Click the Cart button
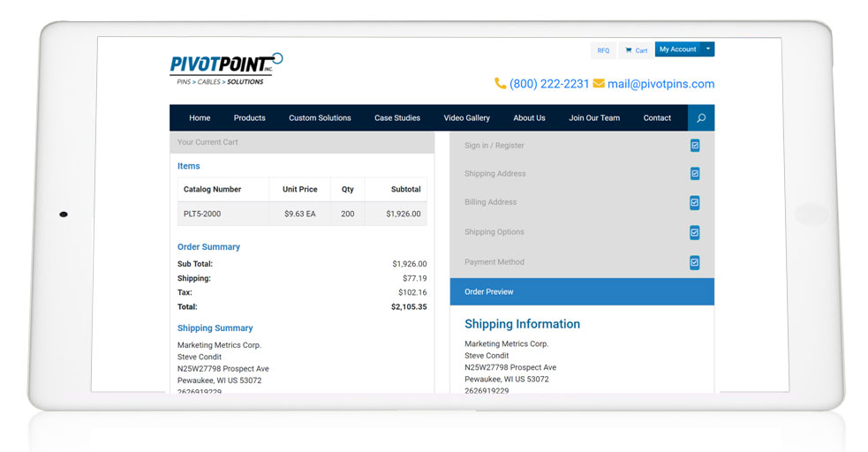The height and width of the screenshot is (452, 868). click(636, 50)
